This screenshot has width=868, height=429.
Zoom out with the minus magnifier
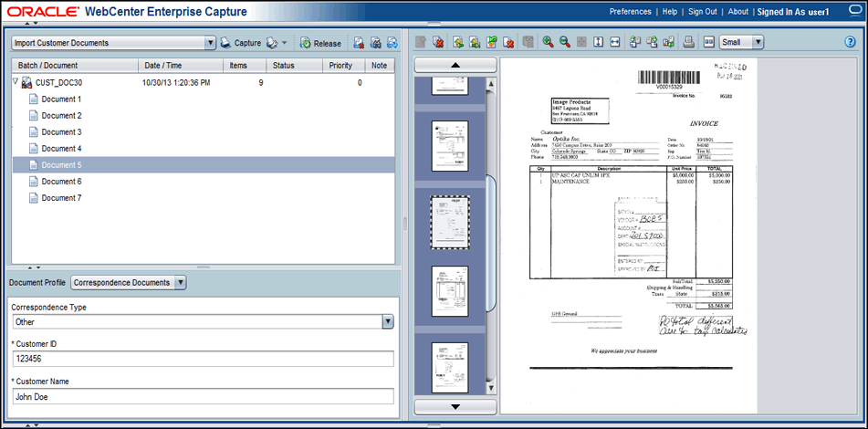565,42
